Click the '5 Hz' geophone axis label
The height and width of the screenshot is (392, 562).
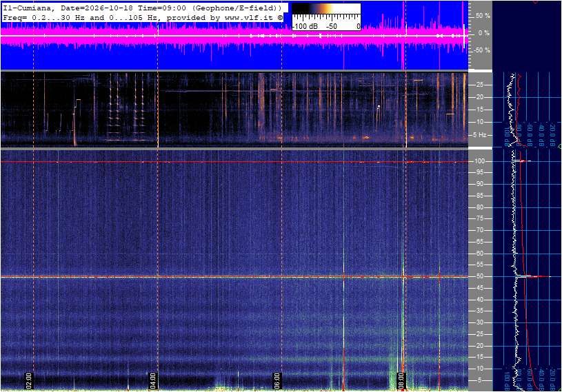pyautogui.click(x=479, y=134)
